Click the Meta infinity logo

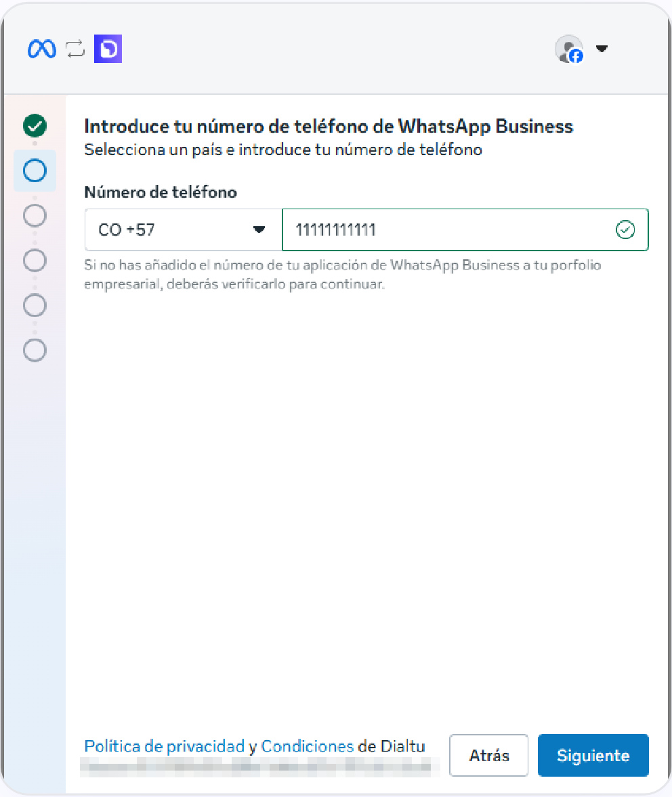[x=41, y=49]
